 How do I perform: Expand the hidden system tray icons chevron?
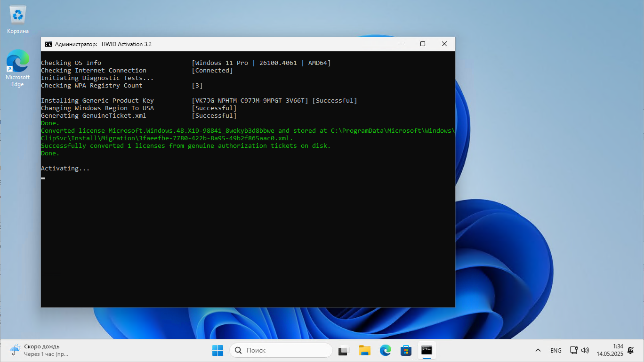click(538, 350)
